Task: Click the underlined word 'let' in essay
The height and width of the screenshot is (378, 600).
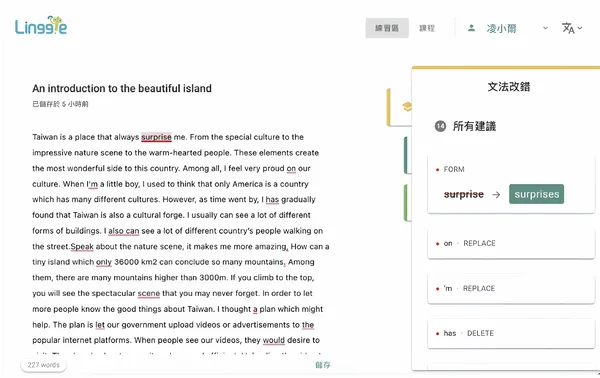Action: click(x=100, y=325)
